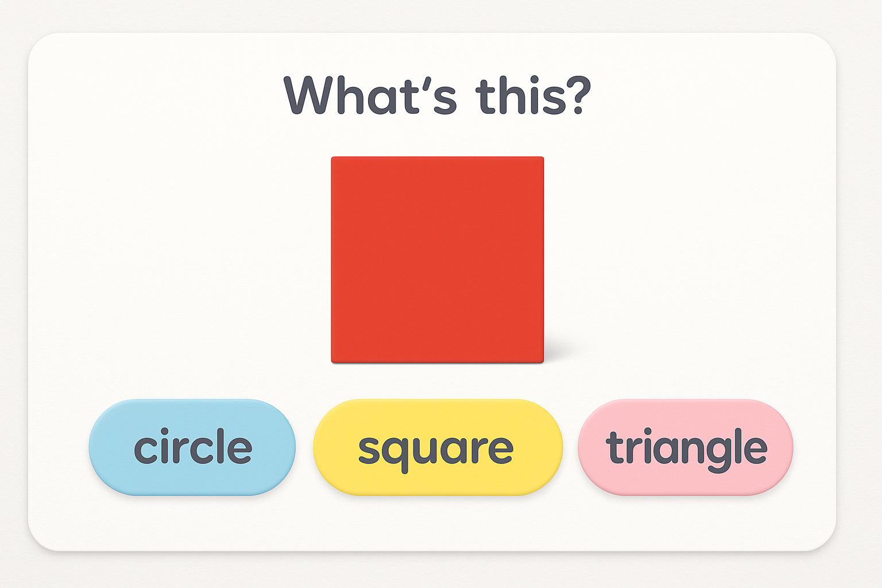Answer the quiz with "triangle"
The image size is (882, 588).
tap(686, 447)
